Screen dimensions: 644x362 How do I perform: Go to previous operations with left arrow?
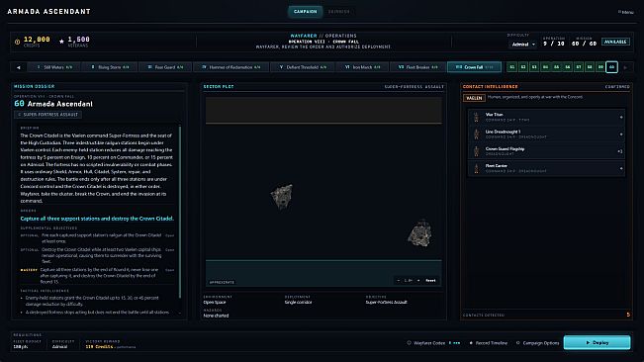coord(19,67)
